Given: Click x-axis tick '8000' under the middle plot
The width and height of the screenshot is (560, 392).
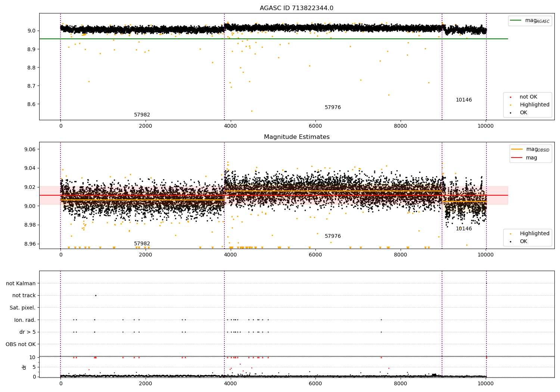Looking at the screenshot, I should (x=401, y=255).
